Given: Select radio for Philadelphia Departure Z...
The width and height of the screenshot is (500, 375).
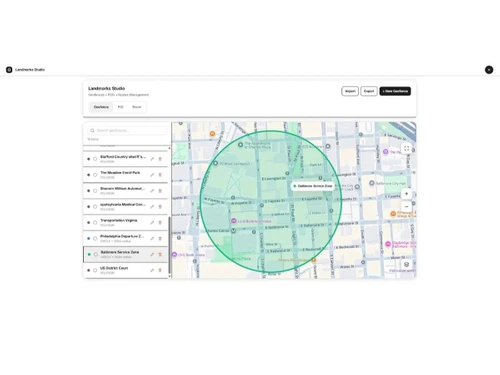Looking at the screenshot, I should 95,238.
